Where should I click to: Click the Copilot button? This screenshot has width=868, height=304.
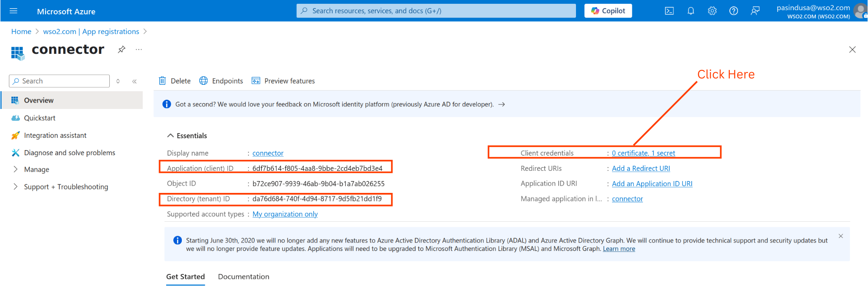608,11
